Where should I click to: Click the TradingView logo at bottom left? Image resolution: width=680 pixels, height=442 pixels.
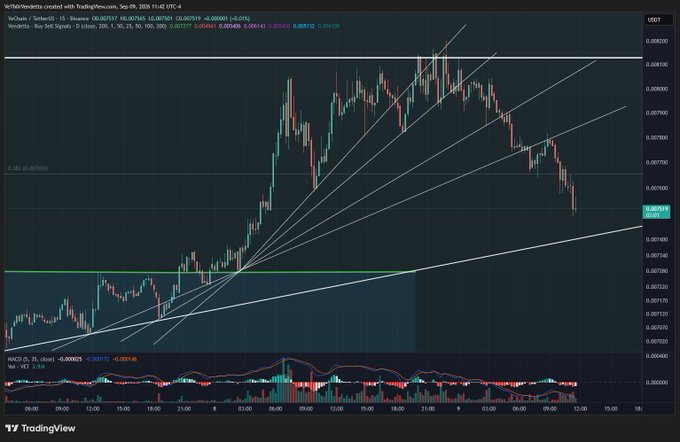click(40, 429)
